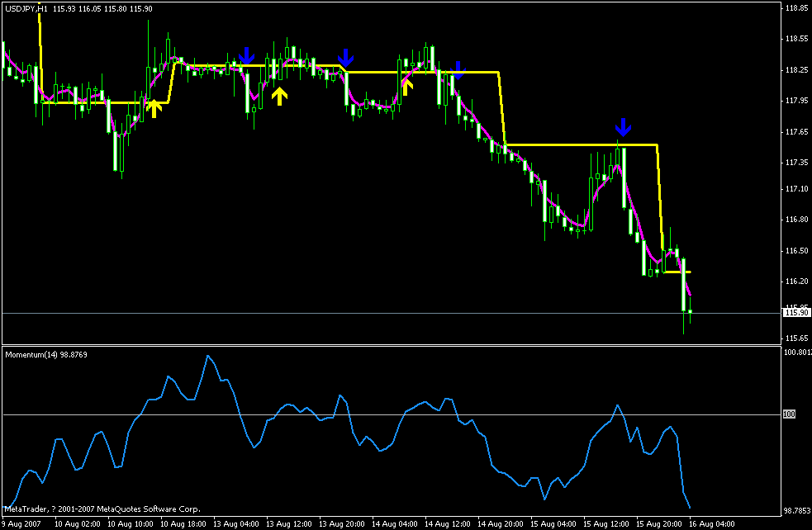This screenshot has height=530, width=812.
Task: Select the small blue arrow near 14 Aug 20:00
Action: (x=458, y=69)
